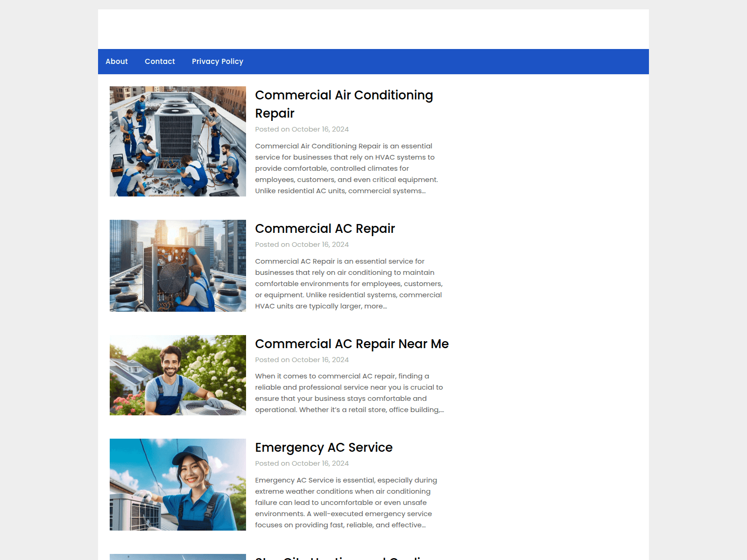Open the Commercial AC Repair post title

point(325,229)
